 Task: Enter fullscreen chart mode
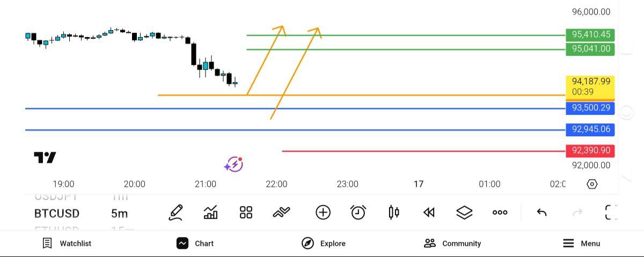pos(611,213)
